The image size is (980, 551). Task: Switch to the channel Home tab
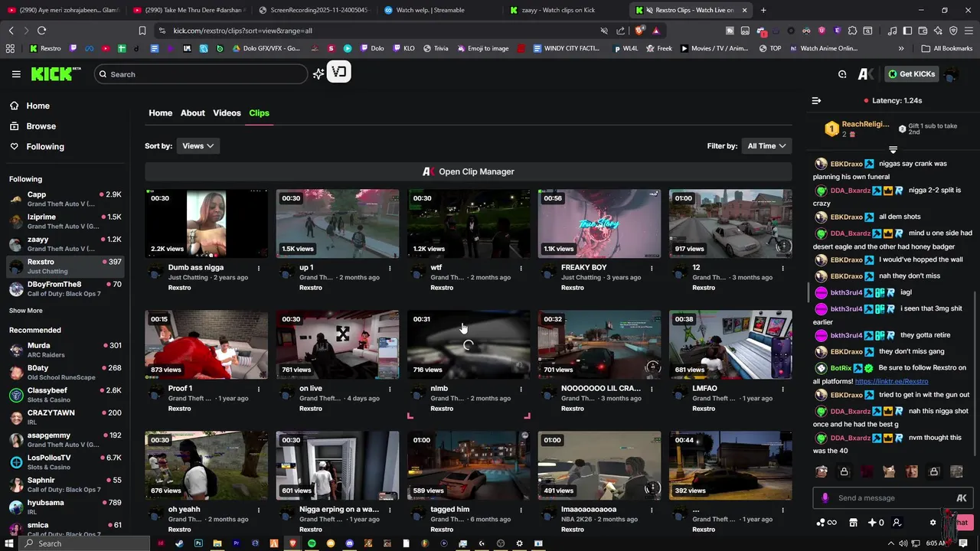(160, 112)
